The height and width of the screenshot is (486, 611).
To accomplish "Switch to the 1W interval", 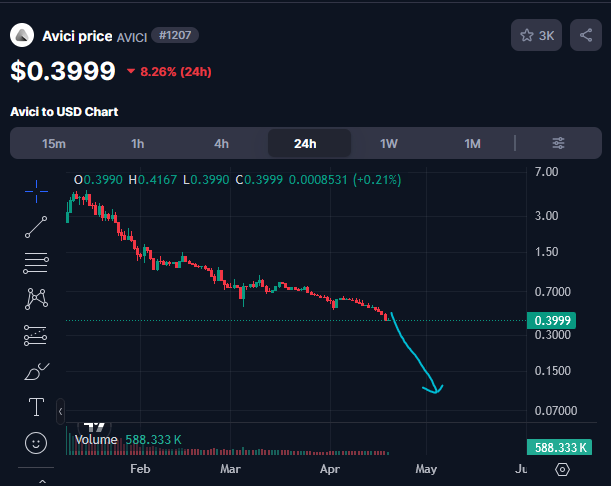I will point(389,144).
